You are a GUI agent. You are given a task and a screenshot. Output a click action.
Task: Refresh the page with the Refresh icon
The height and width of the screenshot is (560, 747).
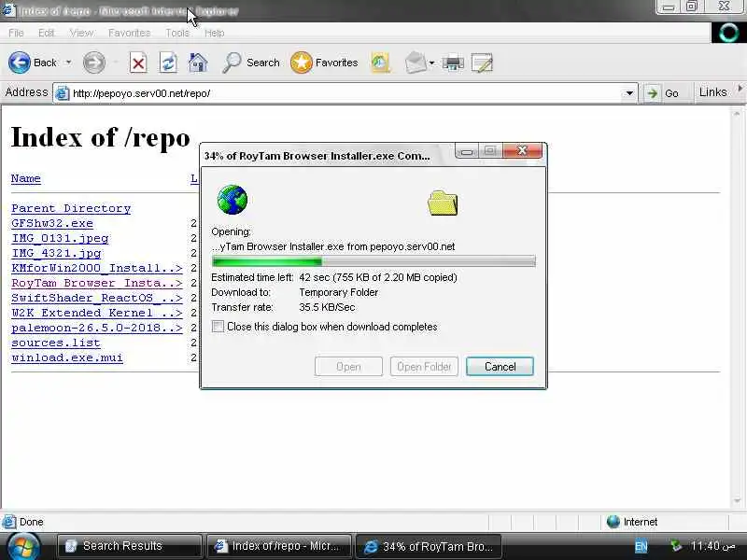[x=168, y=63]
